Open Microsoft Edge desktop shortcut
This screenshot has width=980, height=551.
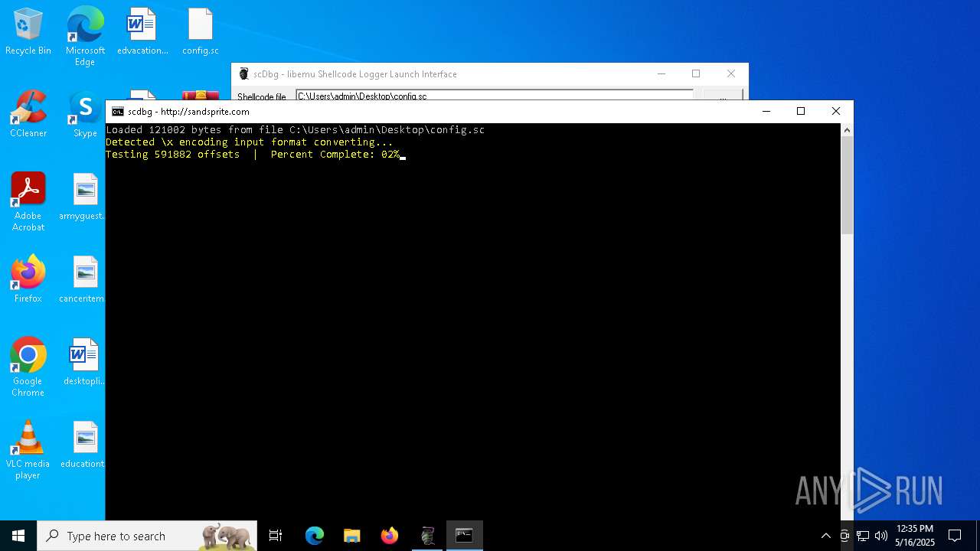(85, 35)
